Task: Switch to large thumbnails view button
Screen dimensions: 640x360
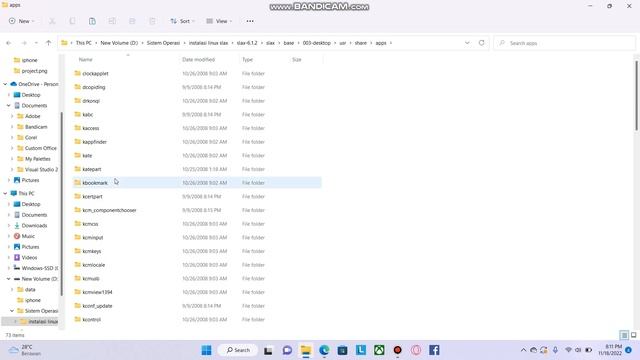Action: 633,335
